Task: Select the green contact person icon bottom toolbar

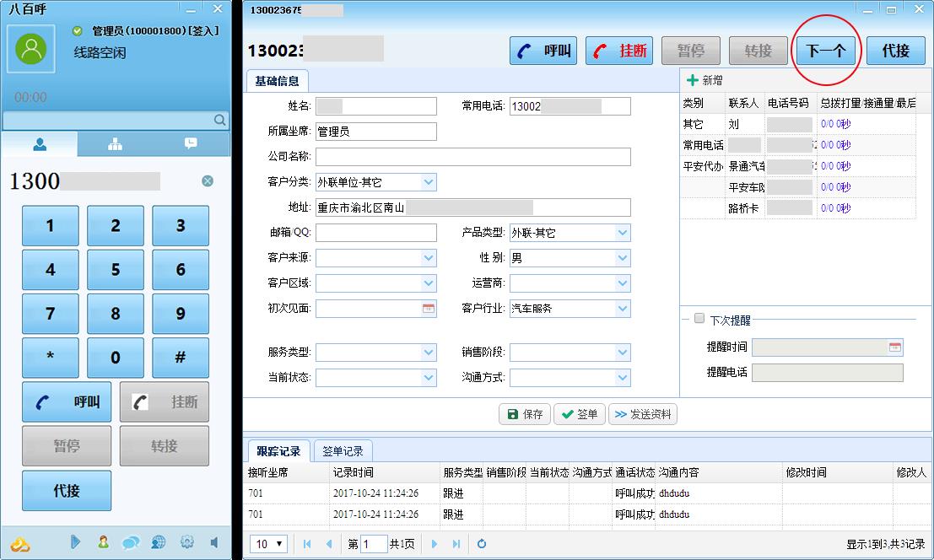Action: tap(102, 544)
